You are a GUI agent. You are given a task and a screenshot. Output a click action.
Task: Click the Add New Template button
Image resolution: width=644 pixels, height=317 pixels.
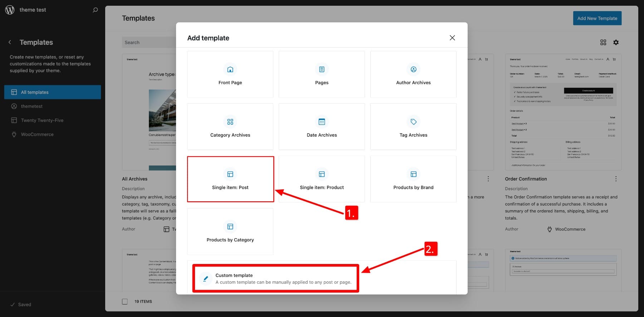597,18
